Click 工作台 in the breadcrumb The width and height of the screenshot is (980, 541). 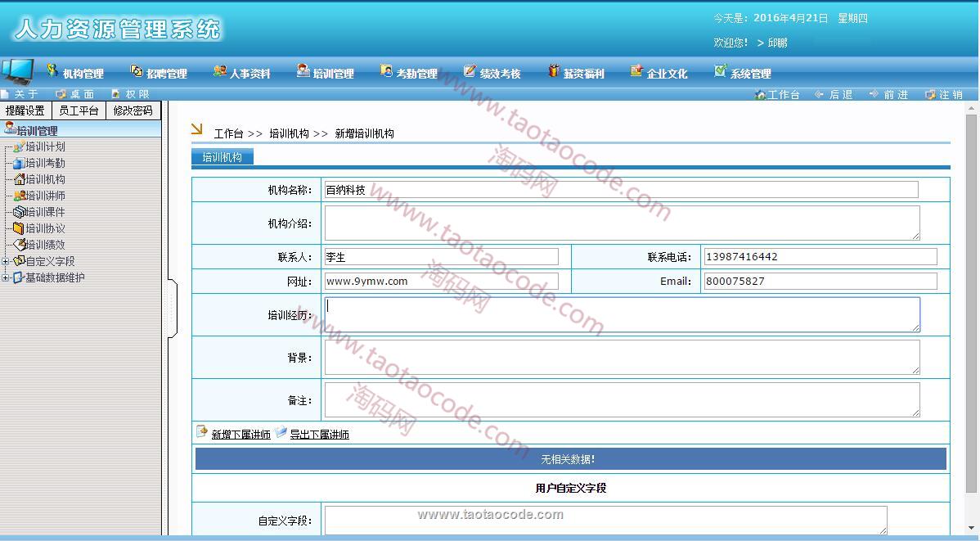click(x=228, y=133)
